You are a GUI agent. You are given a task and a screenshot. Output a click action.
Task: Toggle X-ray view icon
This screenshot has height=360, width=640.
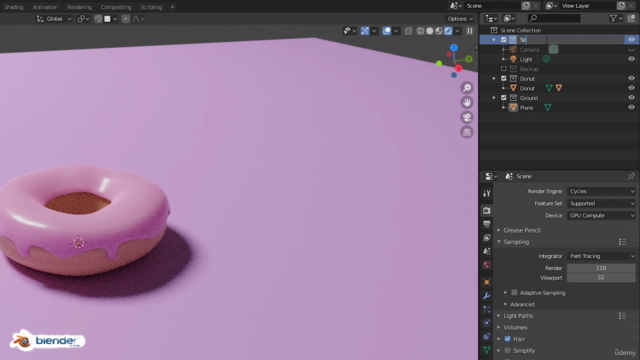coord(408,31)
